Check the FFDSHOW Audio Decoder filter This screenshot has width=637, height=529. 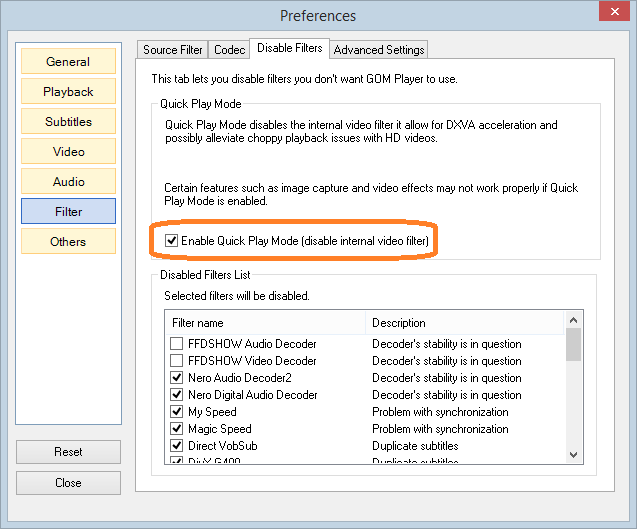click(x=176, y=344)
